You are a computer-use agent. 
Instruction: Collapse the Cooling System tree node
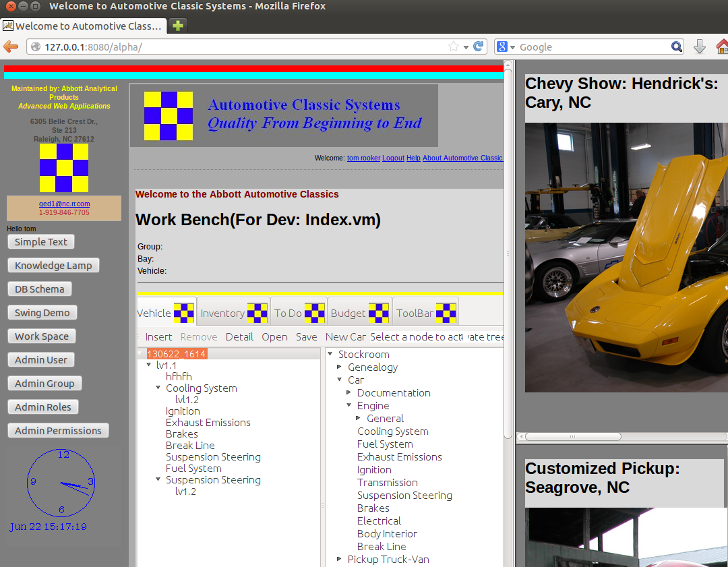[158, 388]
